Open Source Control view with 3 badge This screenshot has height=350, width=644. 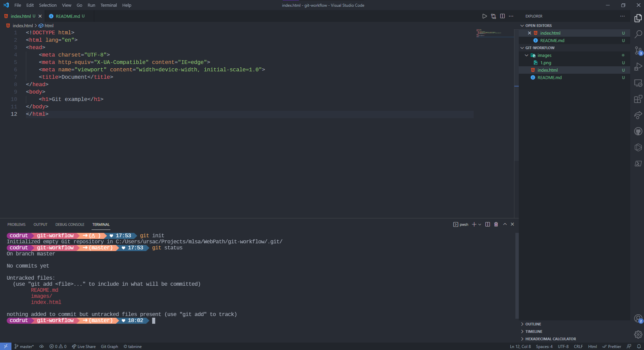click(638, 50)
